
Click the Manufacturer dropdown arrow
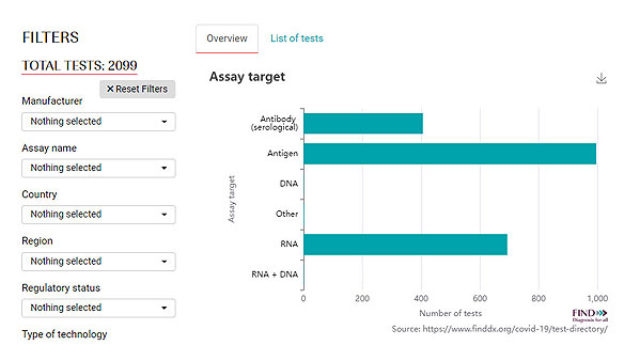click(x=164, y=122)
